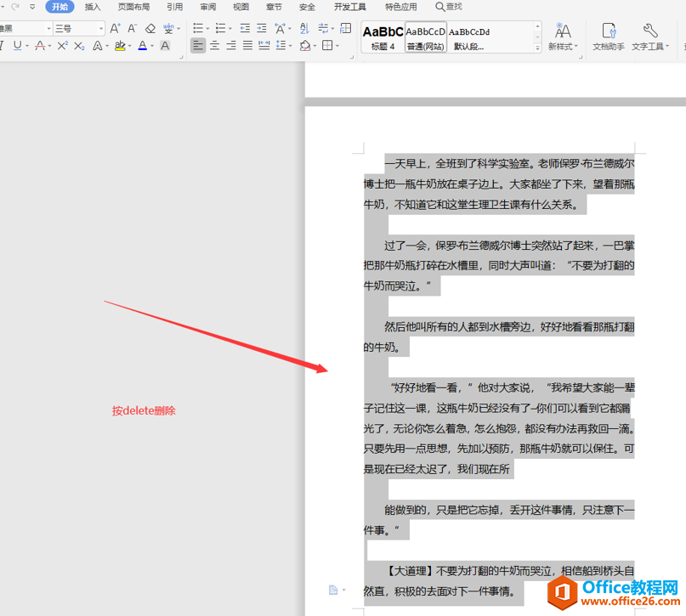The height and width of the screenshot is (616, 686).
Task: Open paragraph group dialog launcher
Action: 351,57
